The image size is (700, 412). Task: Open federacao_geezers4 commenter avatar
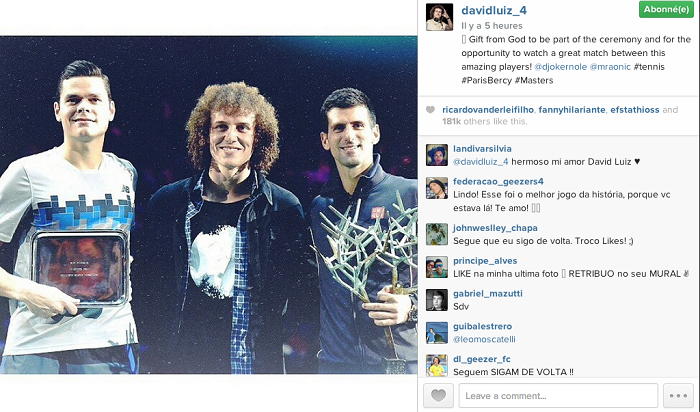437,188
